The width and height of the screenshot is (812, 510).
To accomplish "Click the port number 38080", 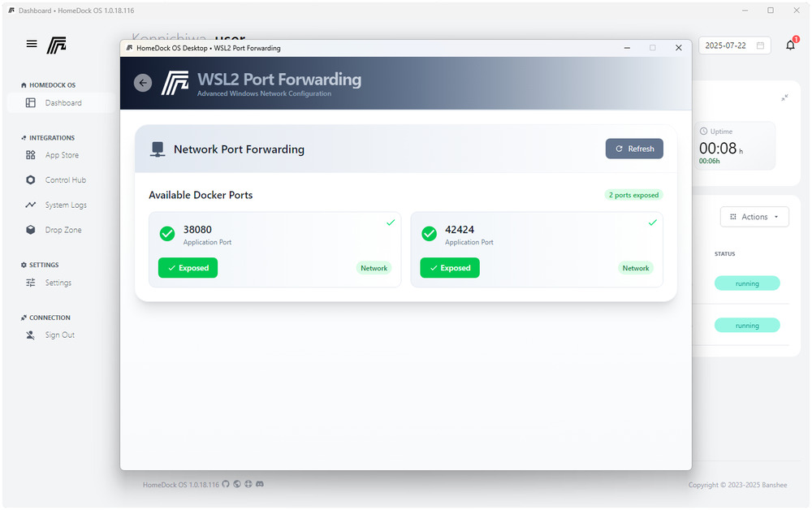I will [x=197, y=229].
